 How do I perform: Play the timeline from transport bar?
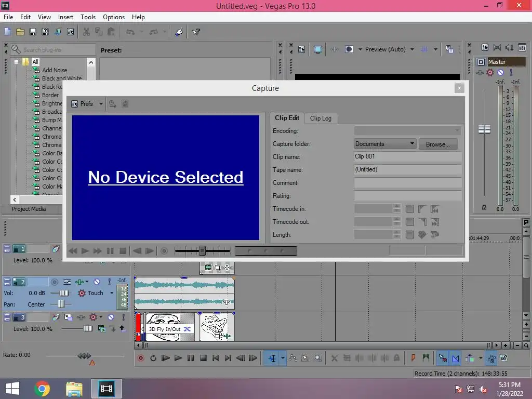[x=178, y=358]
